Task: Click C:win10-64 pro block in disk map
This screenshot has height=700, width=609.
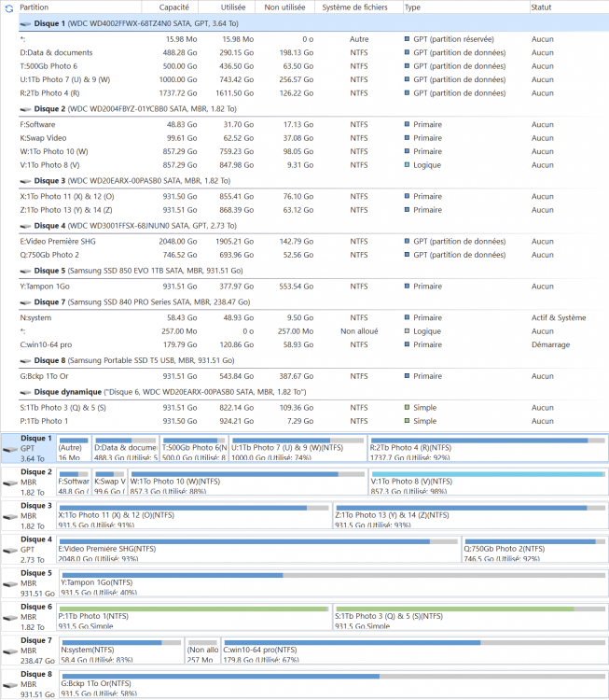Action: [x=414, y=651]
